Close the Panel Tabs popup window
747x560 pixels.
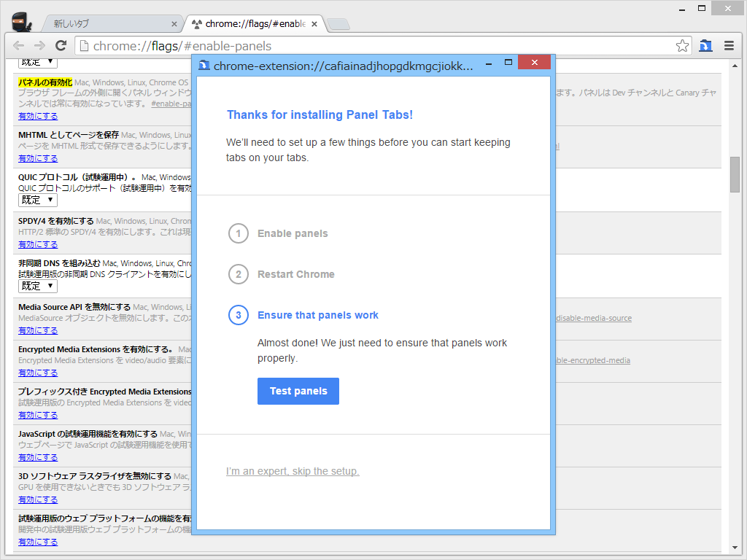click(535, 63)
